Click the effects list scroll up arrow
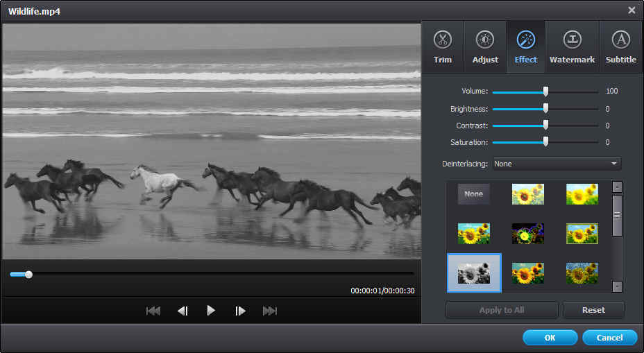The image size is (644, 353). (617, 187)
